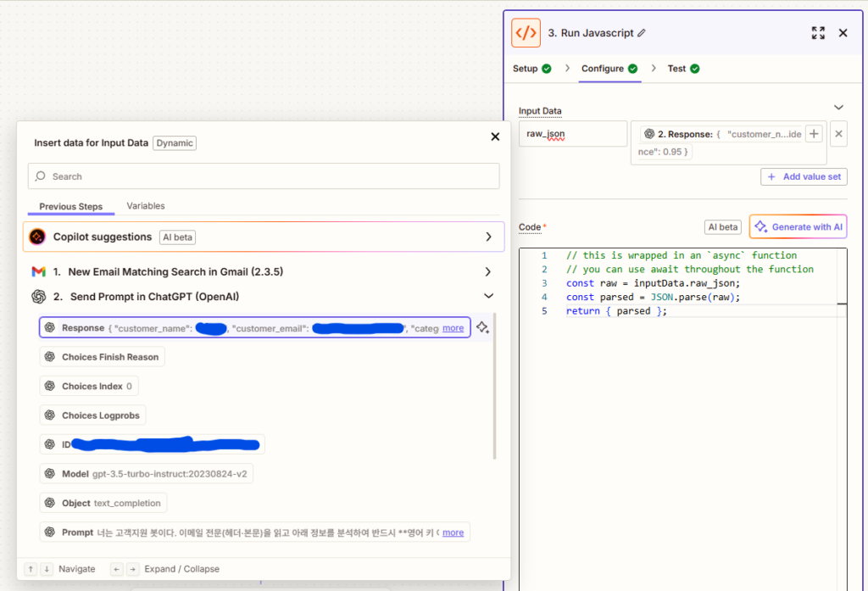Click Add value set button
Screen dimensions: 868x591
804,176
